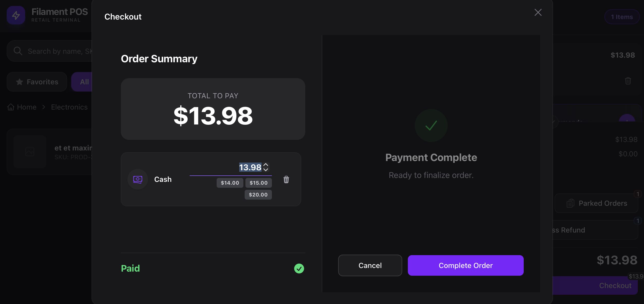
Task: Increase the cash amount with the up stepper arrow
Action: [266, 165]
